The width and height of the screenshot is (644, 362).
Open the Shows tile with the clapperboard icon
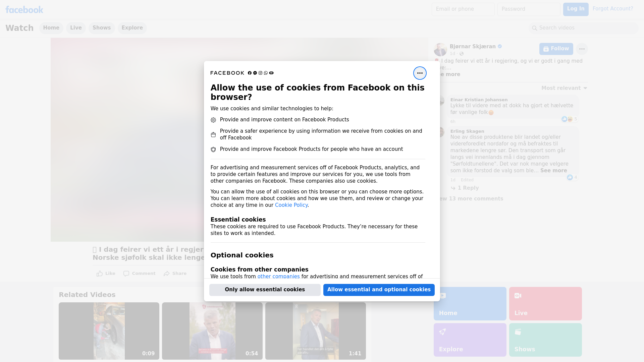(545, 340)
